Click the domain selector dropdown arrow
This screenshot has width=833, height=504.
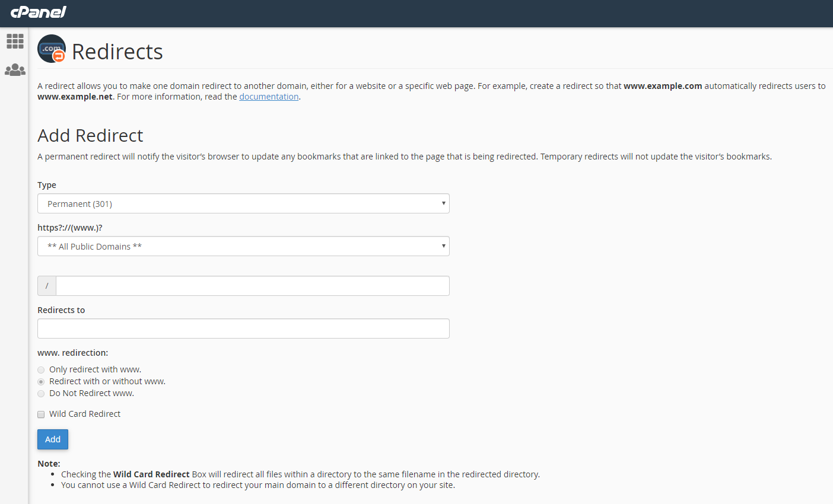(443, 246)
